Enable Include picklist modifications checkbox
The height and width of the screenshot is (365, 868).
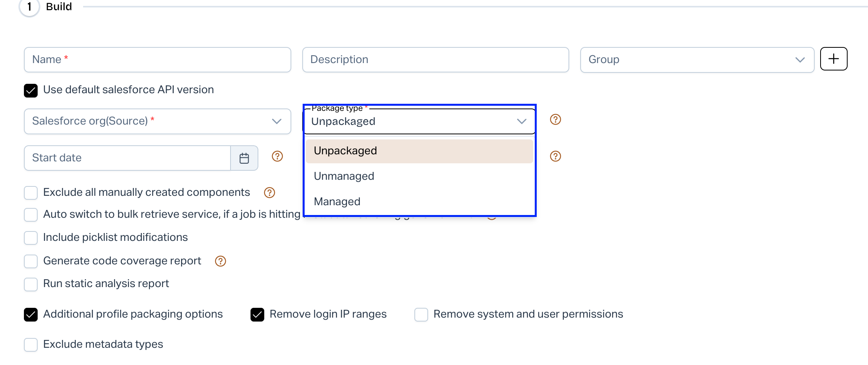[31, 238]
